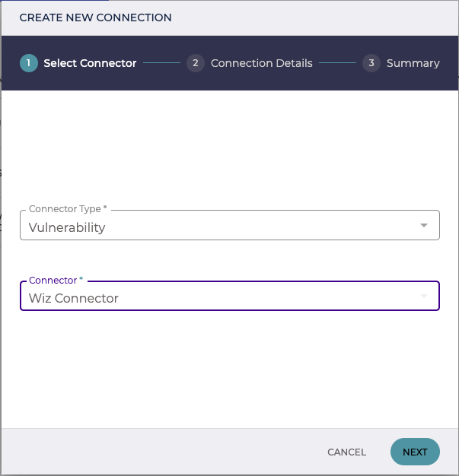Screen dimensions: 459x476
Task: Click the step 3 circle icon
Action: click(371, 63)
